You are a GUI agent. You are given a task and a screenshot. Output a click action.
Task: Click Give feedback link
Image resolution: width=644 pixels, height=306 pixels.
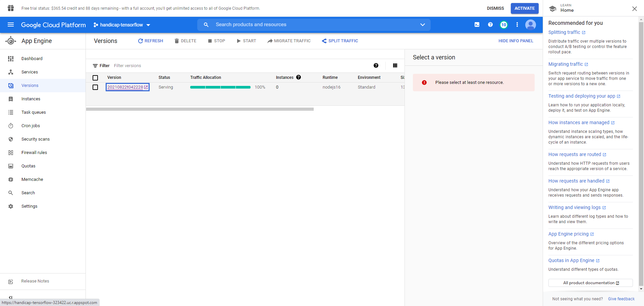[x=621, y=299]
